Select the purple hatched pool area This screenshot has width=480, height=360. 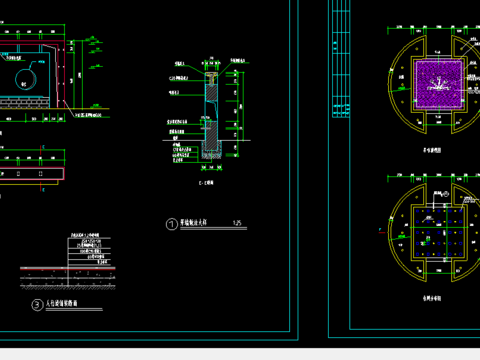coord(439,84)
